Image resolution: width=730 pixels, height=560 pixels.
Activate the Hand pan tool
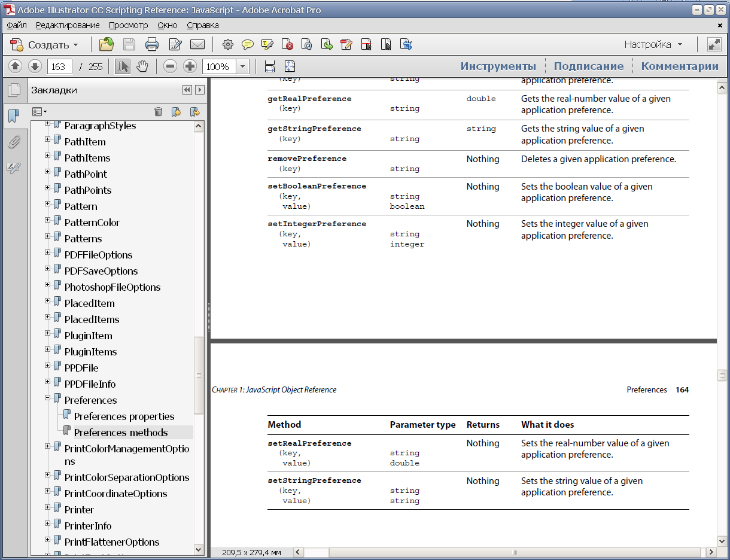[142, 66]
